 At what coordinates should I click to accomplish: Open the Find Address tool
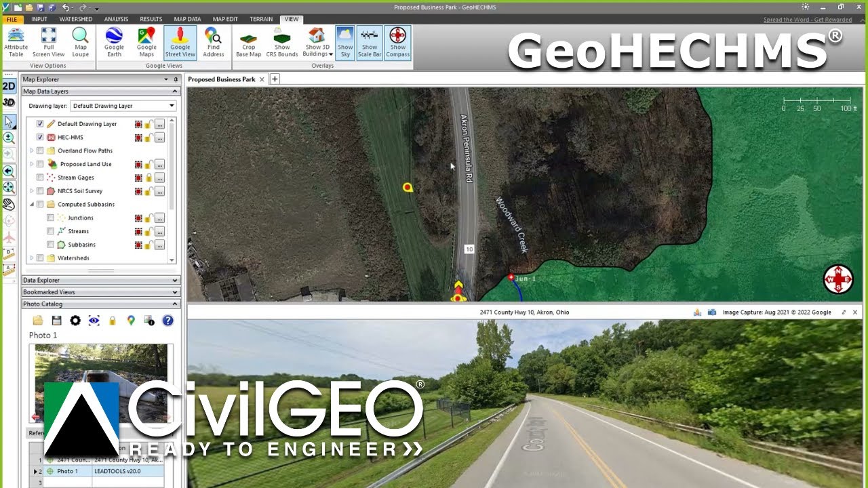[x=214, y=43]
